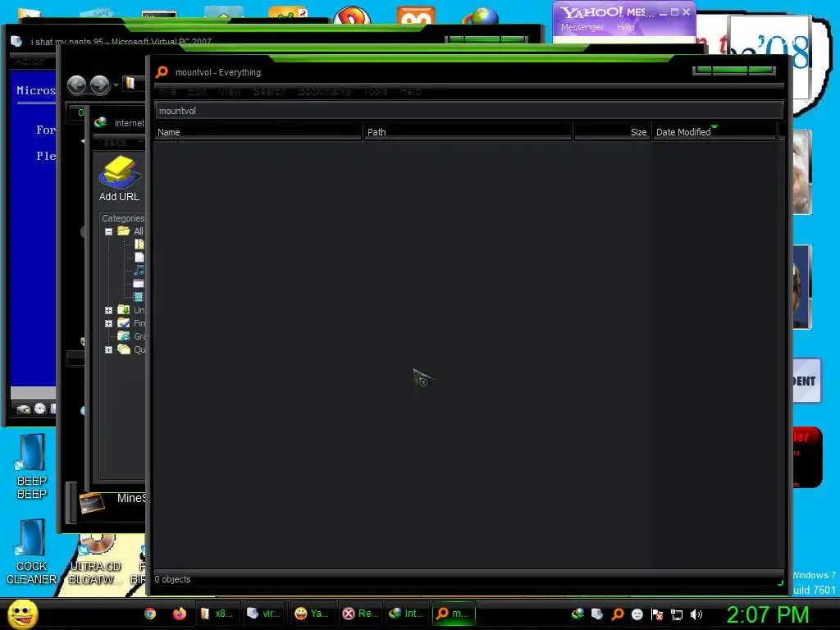Select the Grabber projects icon

[124, 336]
